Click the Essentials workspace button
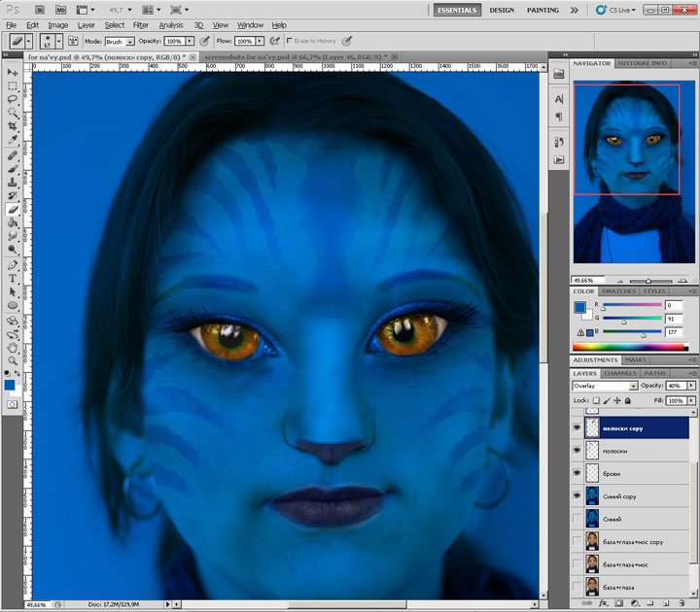 pos(456,9)
